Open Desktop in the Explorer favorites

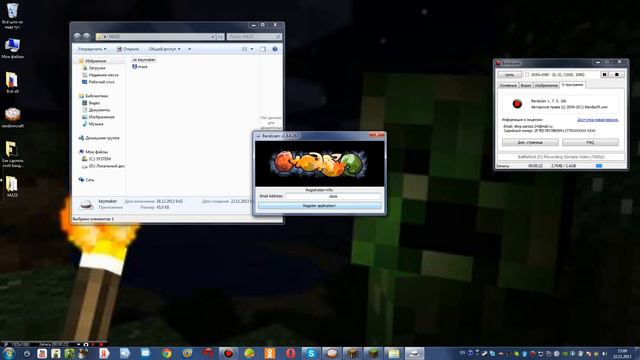point(98,82)
